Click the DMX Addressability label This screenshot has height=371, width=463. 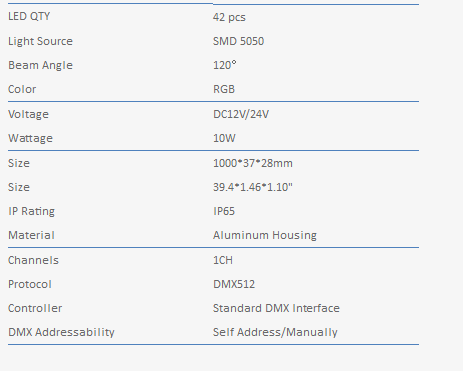pyautogui.click(x=61, y=332)
